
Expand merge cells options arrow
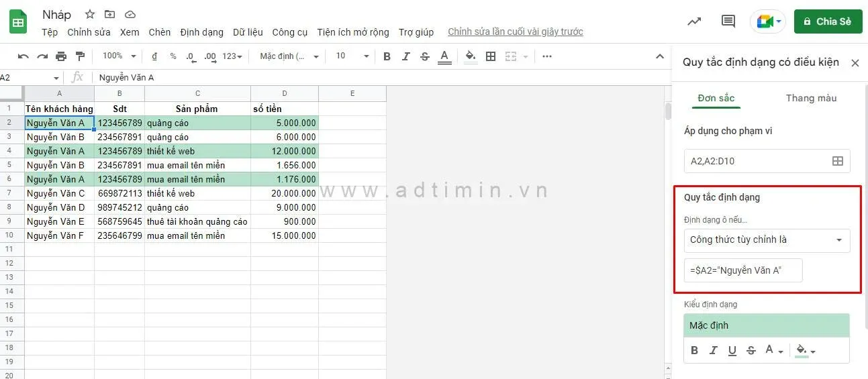tap(526, 56)
